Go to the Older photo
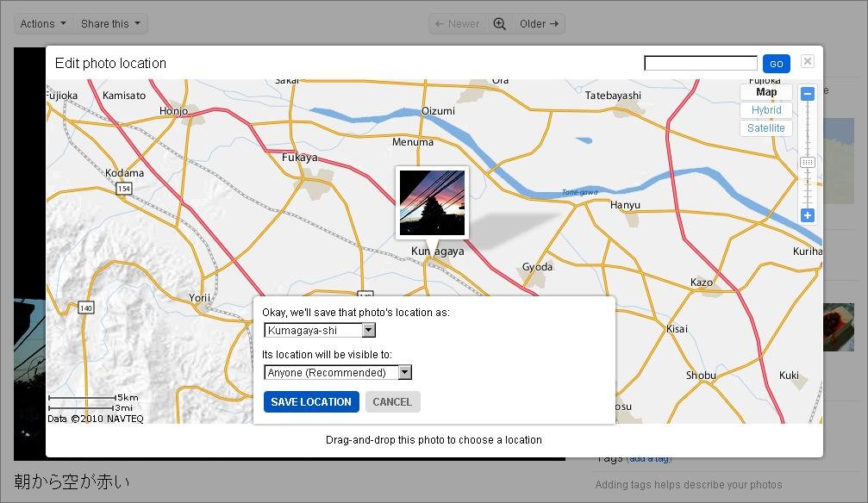The image size is (868, 503). pos(539,24)
